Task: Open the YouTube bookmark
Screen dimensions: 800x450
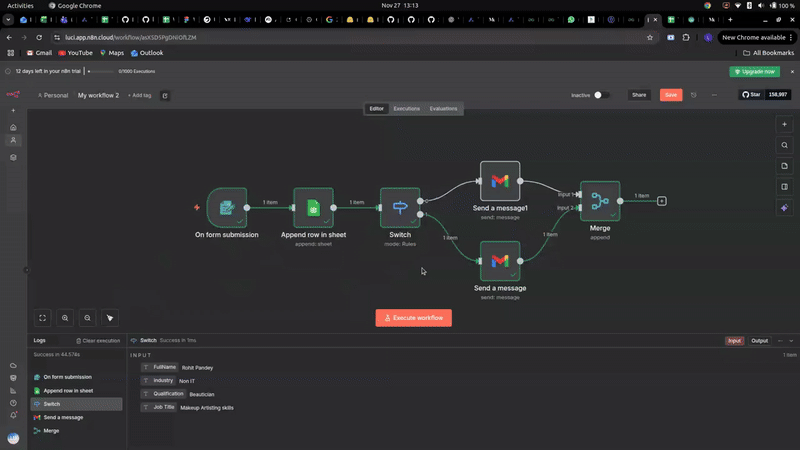Action: click(76, 53)
